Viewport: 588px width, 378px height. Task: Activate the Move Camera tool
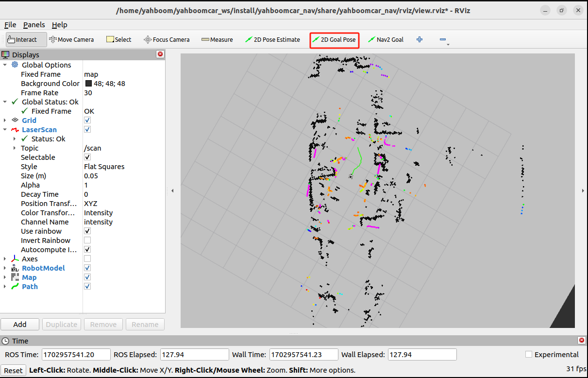coord(71,39)
